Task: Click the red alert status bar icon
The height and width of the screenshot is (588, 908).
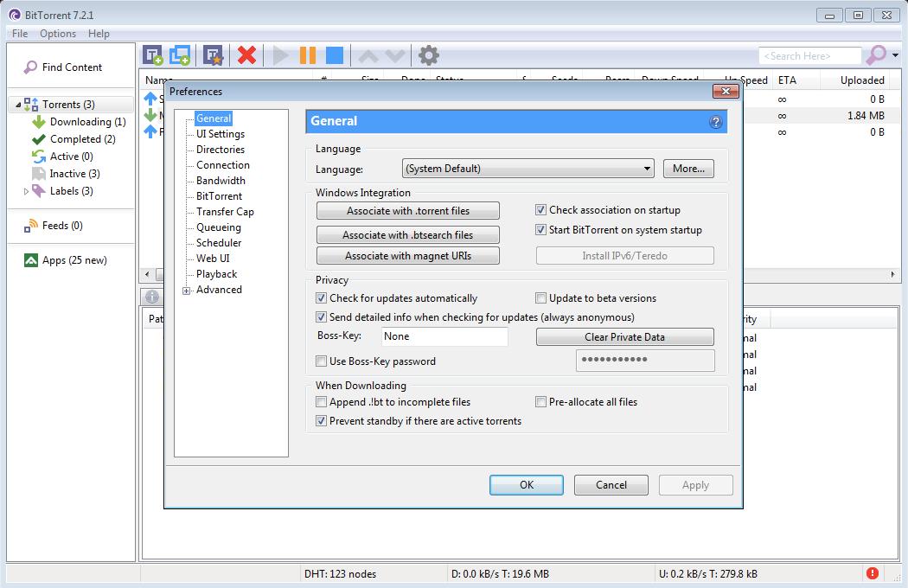Action: pyautogui.click(x=872, y=573)
